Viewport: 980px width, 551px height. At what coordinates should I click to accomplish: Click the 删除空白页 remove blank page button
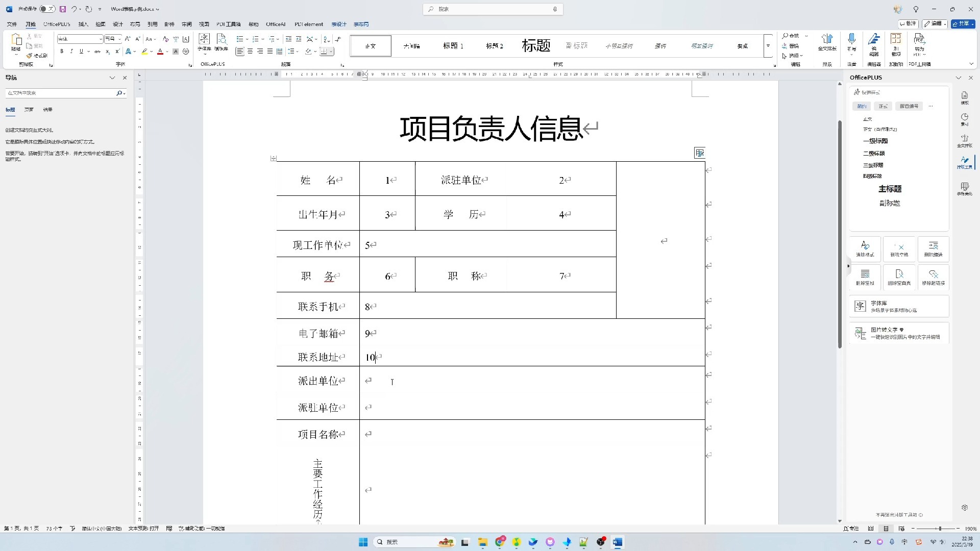coord(900,278)
